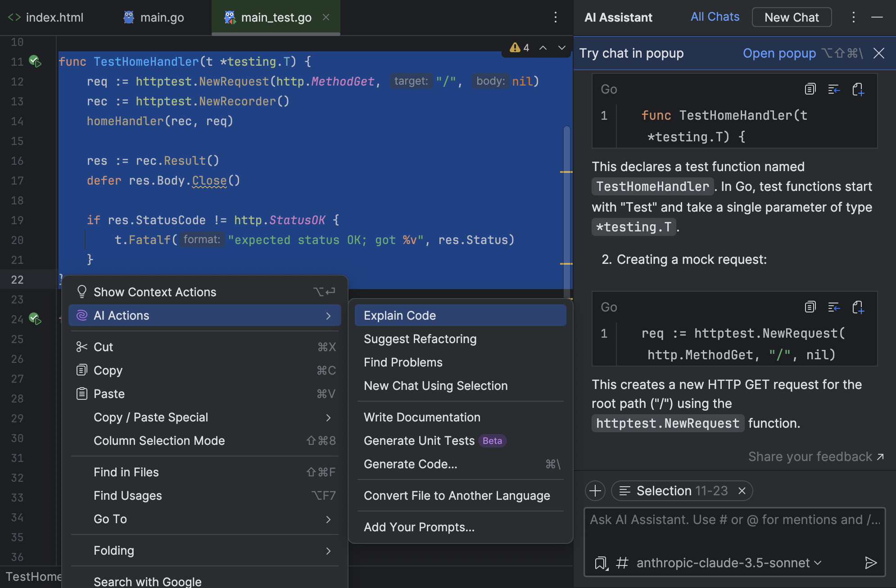This screenshot has height=588, width=896.
Task: Open the AI Assistant kebab menu
Action: point(853,18)
